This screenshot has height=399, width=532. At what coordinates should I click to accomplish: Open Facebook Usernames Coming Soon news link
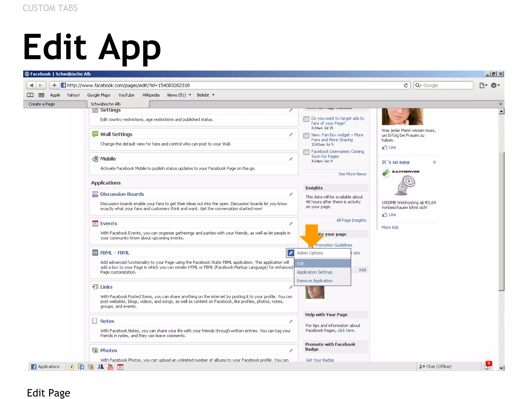337,154
